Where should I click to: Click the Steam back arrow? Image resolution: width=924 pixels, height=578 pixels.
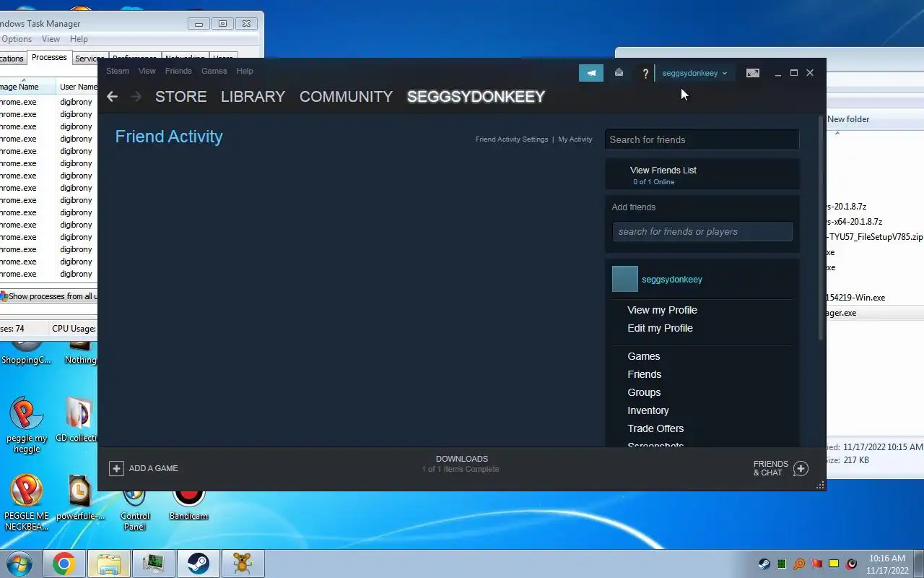(112, 97)
